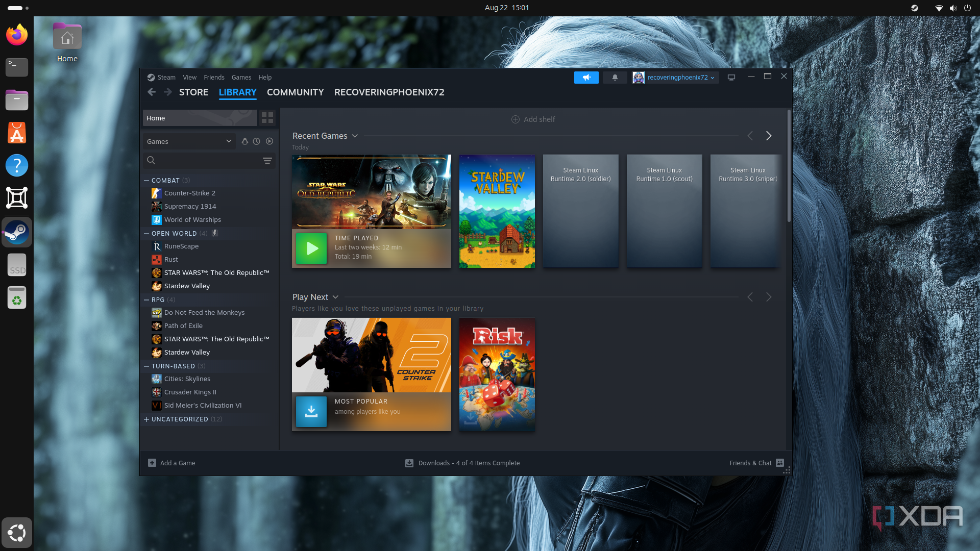Play Star Wars The Old Republic
Viewport: 980px width, 551px height.
coord(311,248)
